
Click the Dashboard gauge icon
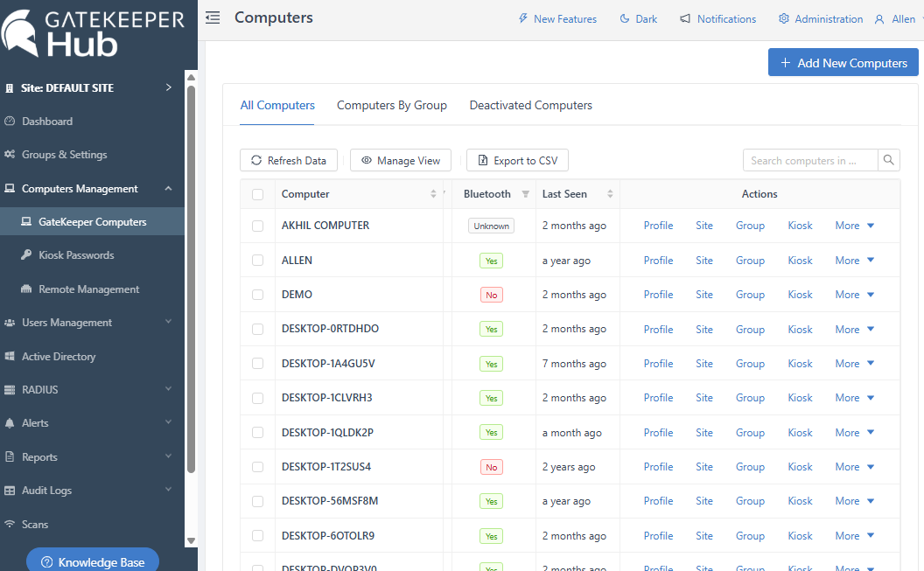pos(10,122)
